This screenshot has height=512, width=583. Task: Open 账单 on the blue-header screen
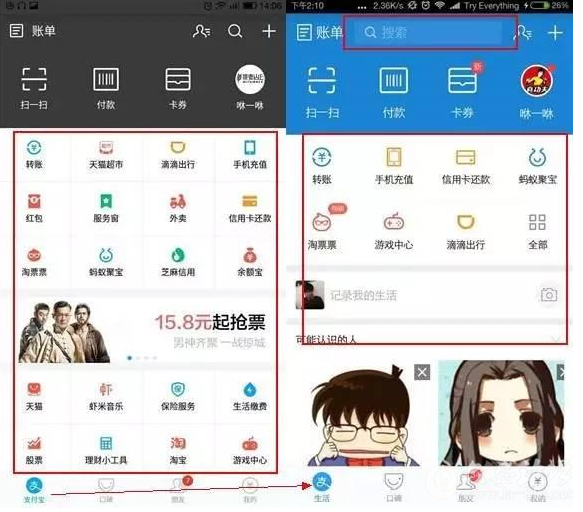319,32
